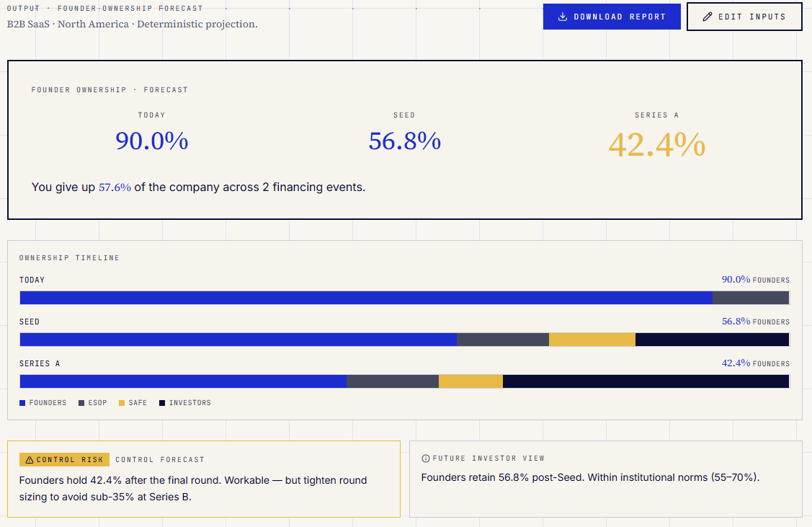Click the founders segment in Series A bar
The height and width of the screenshot is (527, 812).
(183, 381)
